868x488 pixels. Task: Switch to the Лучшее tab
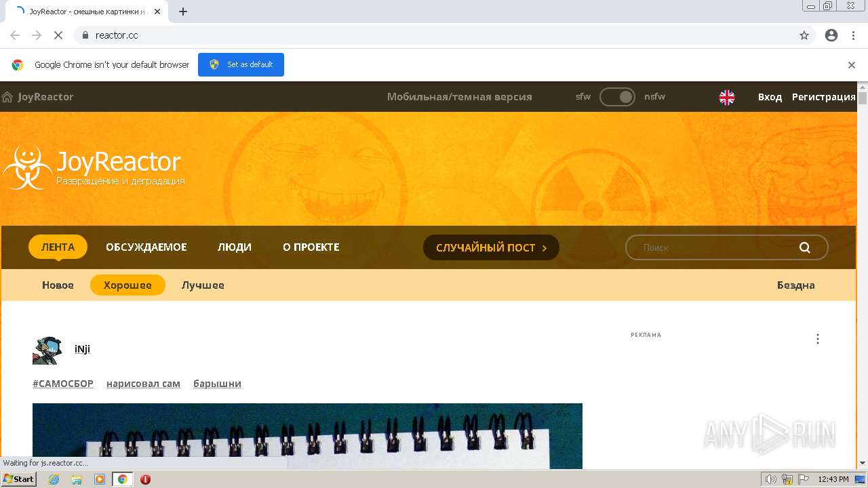click(203, 285)
